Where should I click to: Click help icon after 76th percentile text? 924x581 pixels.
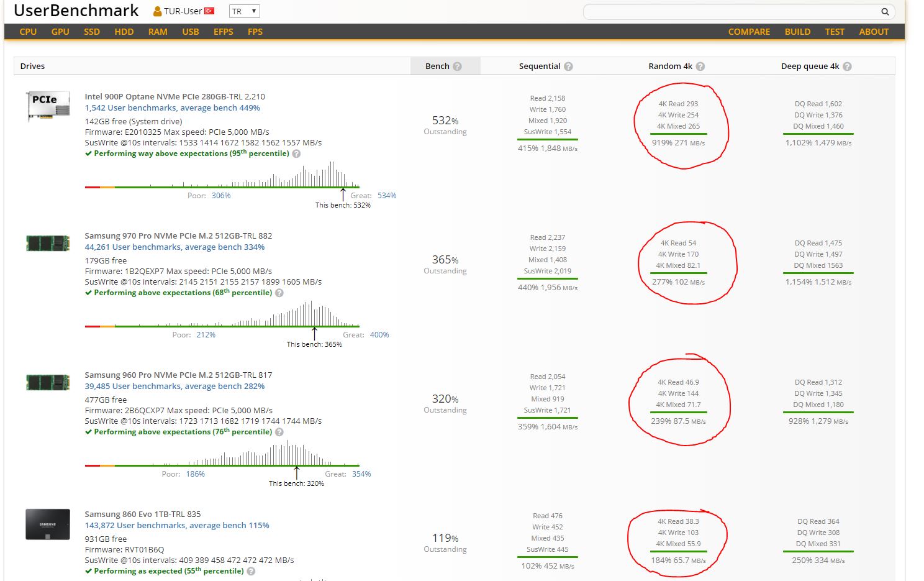279,432
